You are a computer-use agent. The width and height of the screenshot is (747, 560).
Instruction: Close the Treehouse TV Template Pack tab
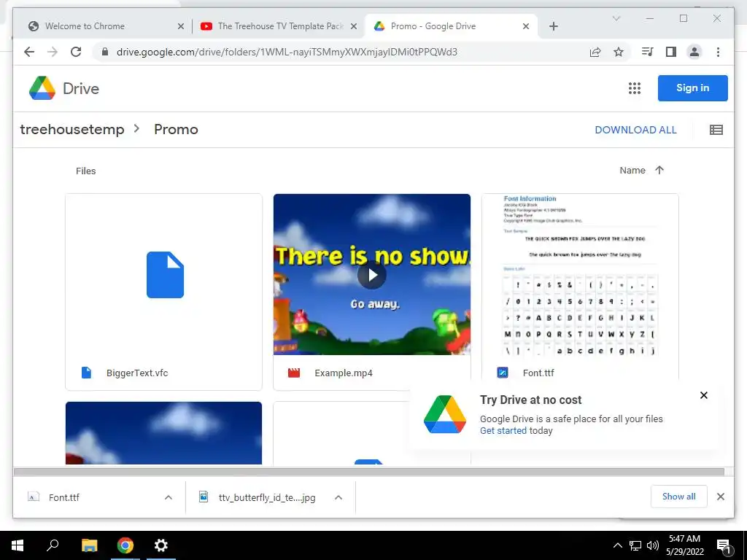click(x=354, y=27)
